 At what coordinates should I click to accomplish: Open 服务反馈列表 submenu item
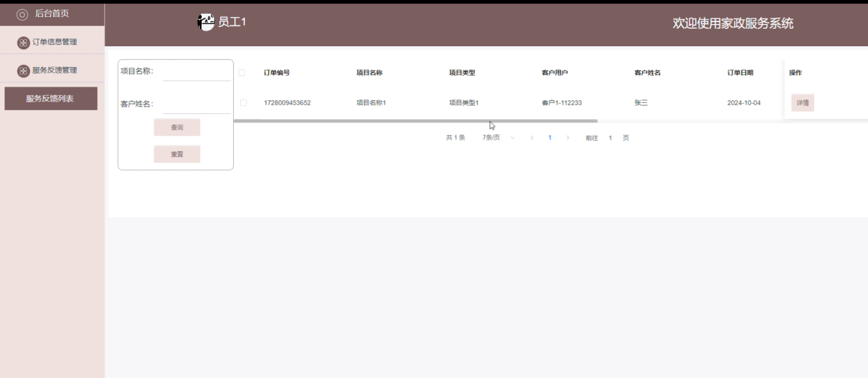coord(51,99)
